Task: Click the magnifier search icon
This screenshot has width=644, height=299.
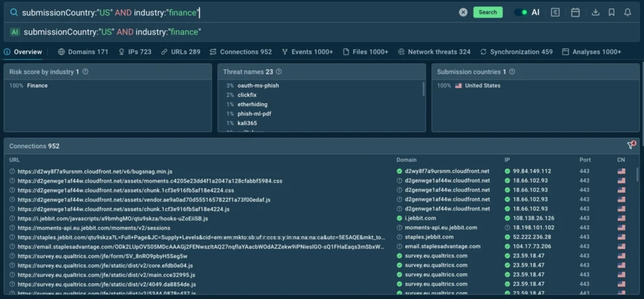Action: (x=14, y=13)
